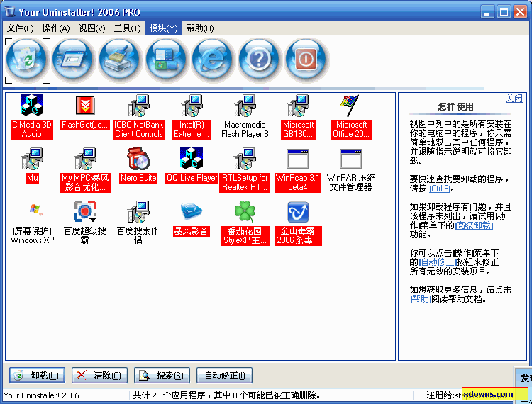Click the disk cleaner brush toolbar icon
Image resolution: width=532 pixels, height=404 pixels.
click(119, 61)
